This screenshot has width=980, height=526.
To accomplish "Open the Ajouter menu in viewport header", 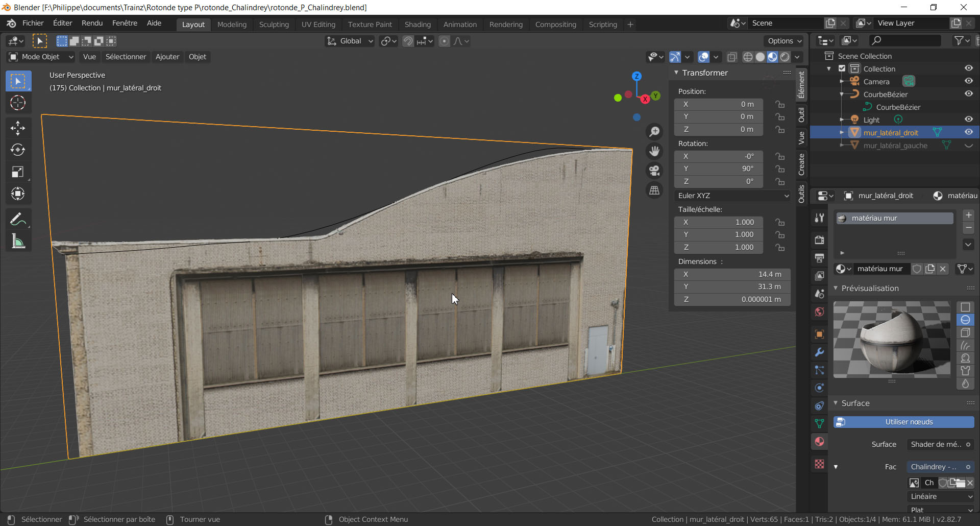I will coord(167,57).
